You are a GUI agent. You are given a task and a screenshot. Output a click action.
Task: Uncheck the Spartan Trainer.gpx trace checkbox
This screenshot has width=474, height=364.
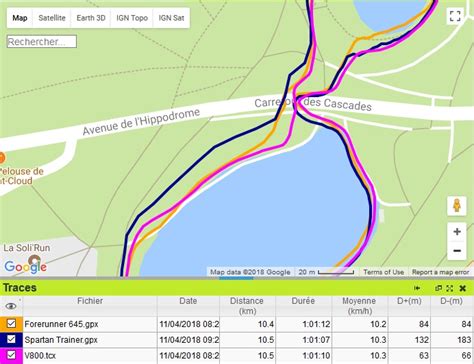[x=11, y=339]
